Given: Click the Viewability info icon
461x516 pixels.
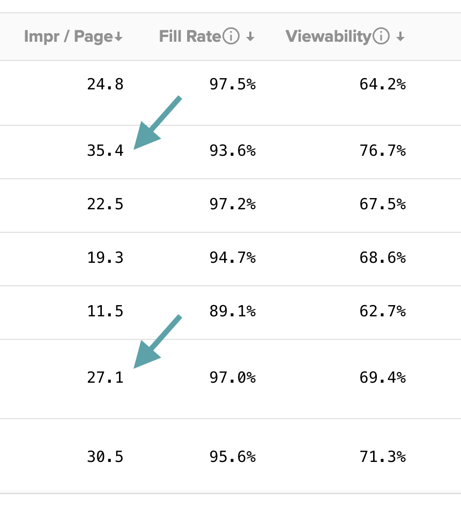Looking at the screenshot, I should 381,36.
